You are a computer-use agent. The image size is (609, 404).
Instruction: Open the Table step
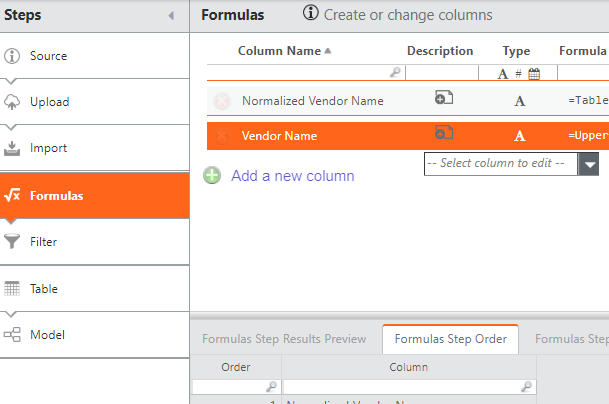43,288
